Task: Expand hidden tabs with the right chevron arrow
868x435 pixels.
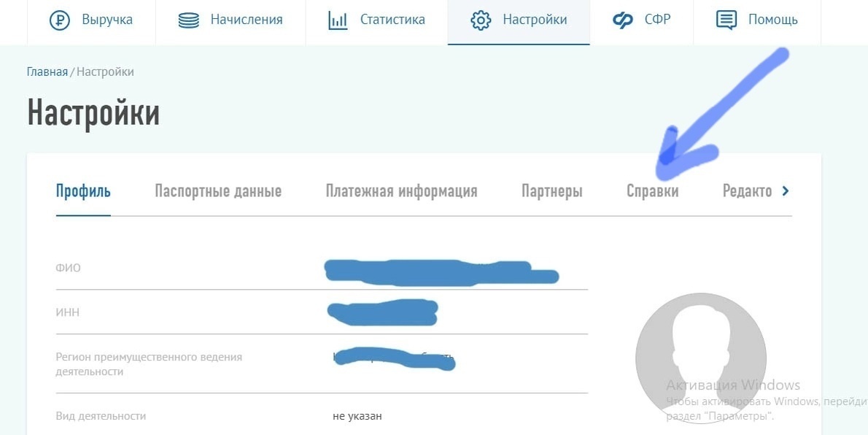Action: (786, 190)
